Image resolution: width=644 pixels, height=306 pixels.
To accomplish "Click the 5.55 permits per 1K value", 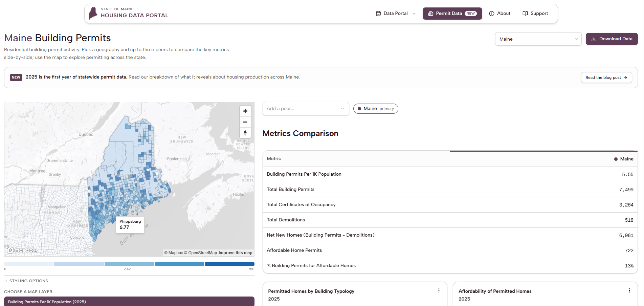I will point(627,174).
